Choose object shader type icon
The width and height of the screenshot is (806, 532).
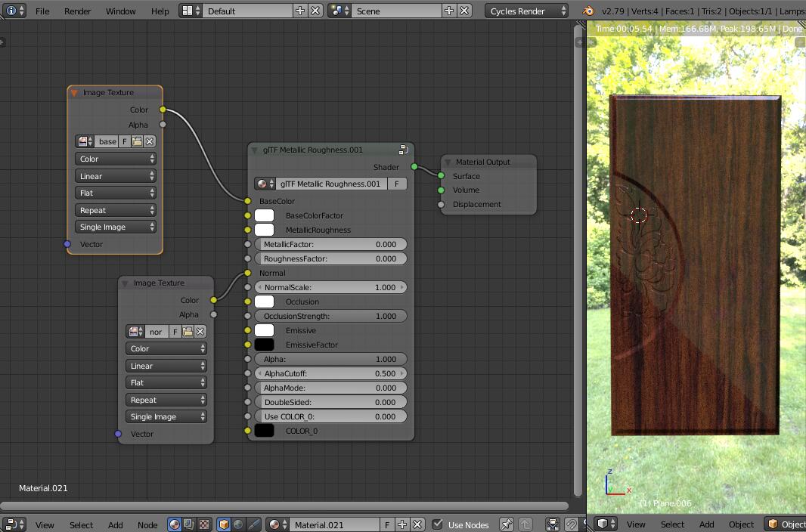click(224, 524)
